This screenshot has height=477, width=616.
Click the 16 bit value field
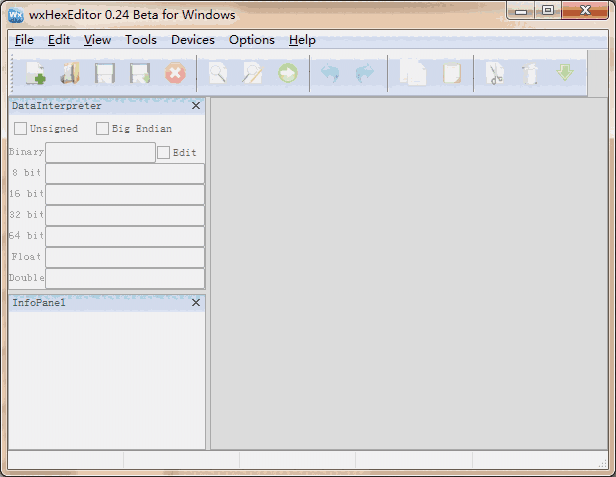click(125, 194)
